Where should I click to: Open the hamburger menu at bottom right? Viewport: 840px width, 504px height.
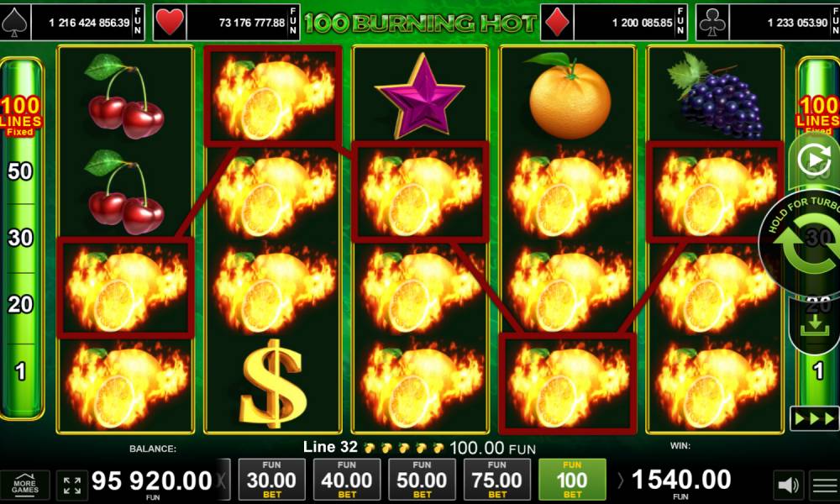pyautogui.click(x=825, y=486)
